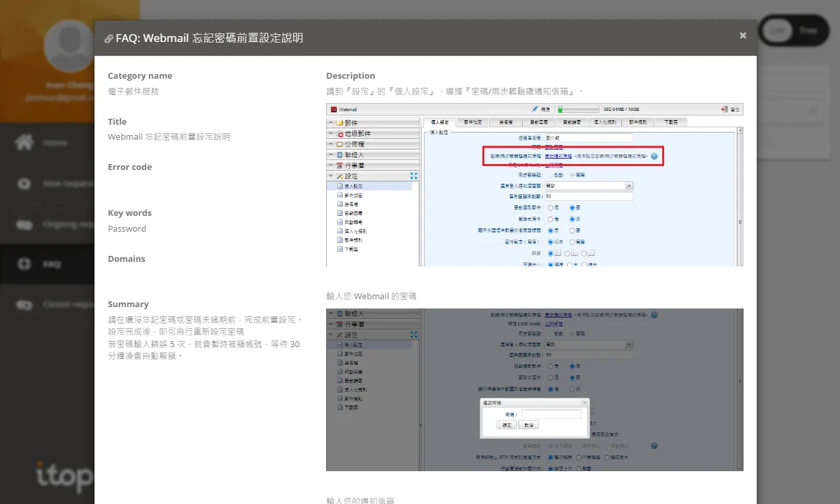
Task: Click the Closed requests icon in the sidebar
Action: click(24, 305)
